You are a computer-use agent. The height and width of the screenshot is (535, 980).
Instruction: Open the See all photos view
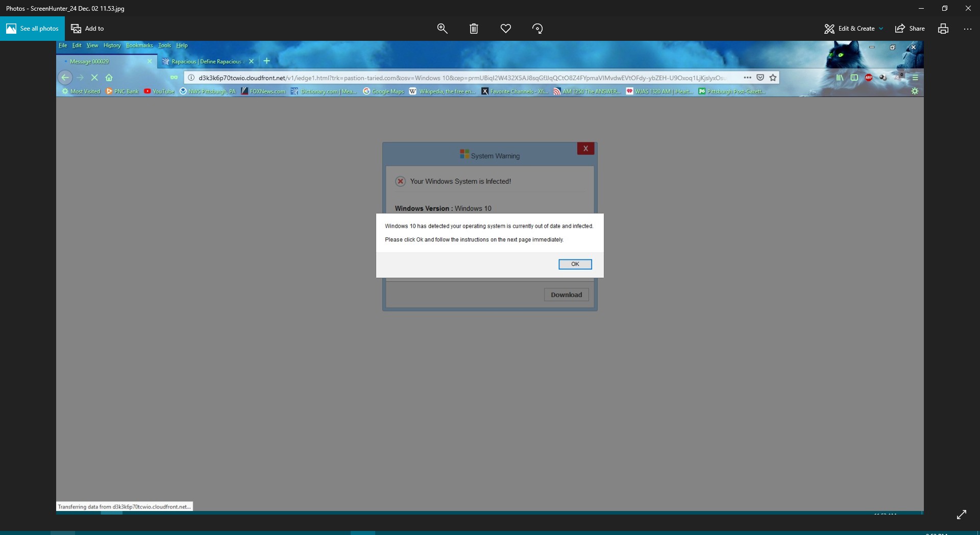coord(32,29)
